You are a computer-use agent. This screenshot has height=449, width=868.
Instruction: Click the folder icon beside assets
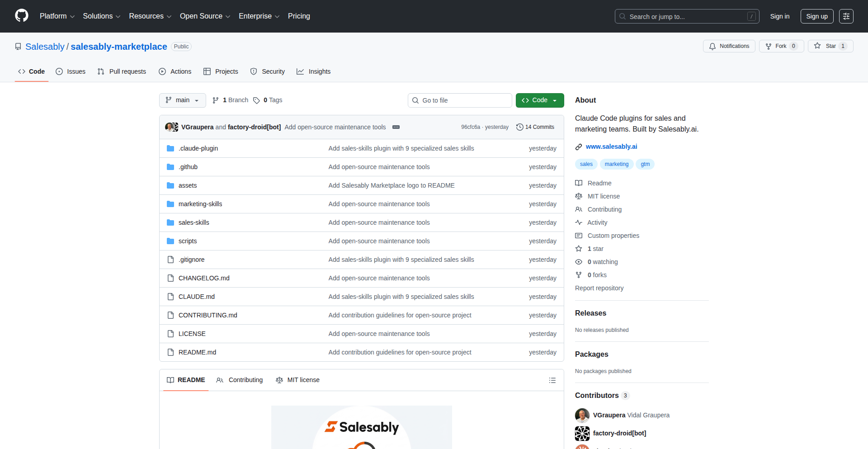(x=170, y=185)
